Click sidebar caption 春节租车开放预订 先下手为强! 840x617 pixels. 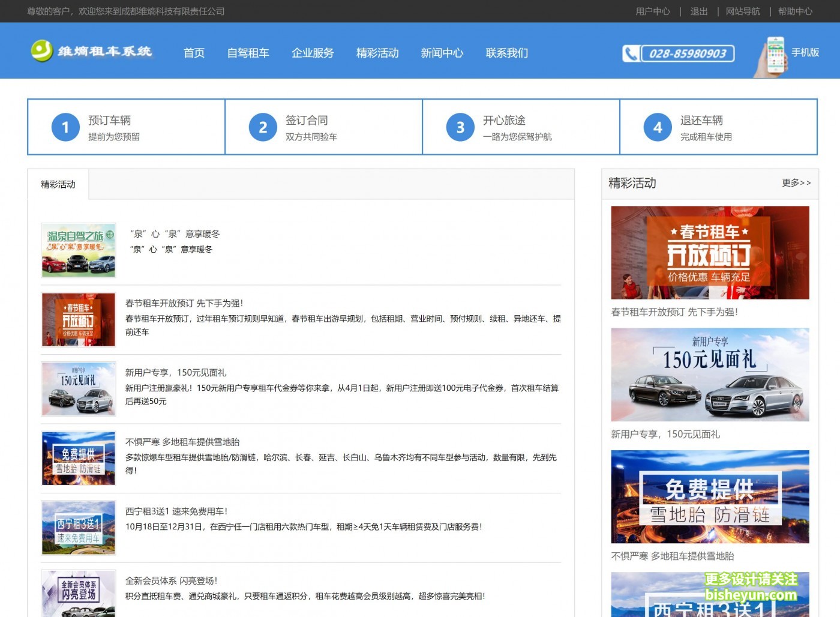(674, 312)
